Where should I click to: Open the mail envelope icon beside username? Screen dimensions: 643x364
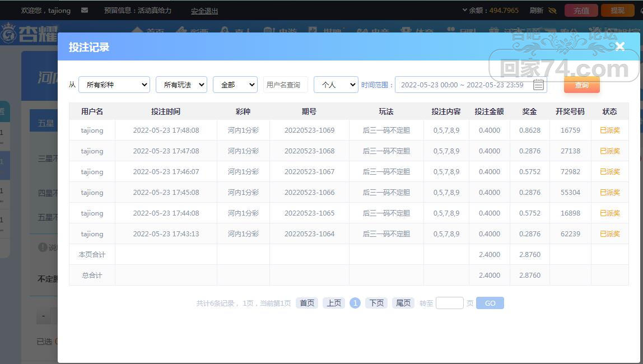85,10
